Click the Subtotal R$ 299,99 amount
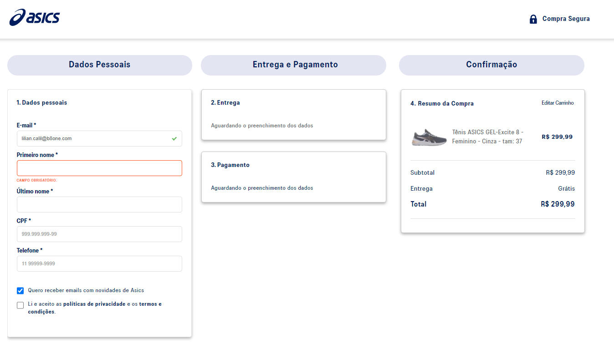 (561, 173)
